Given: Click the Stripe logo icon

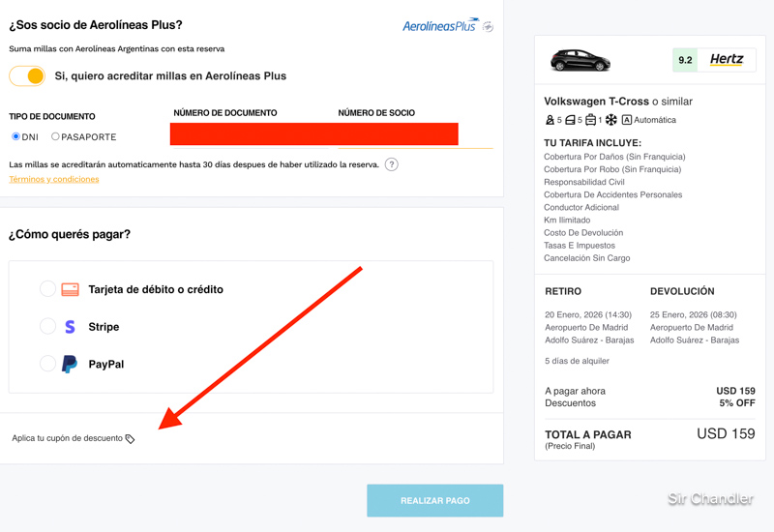Looking at the screenshot, I should pyautogui.click(x=70, y=327).
